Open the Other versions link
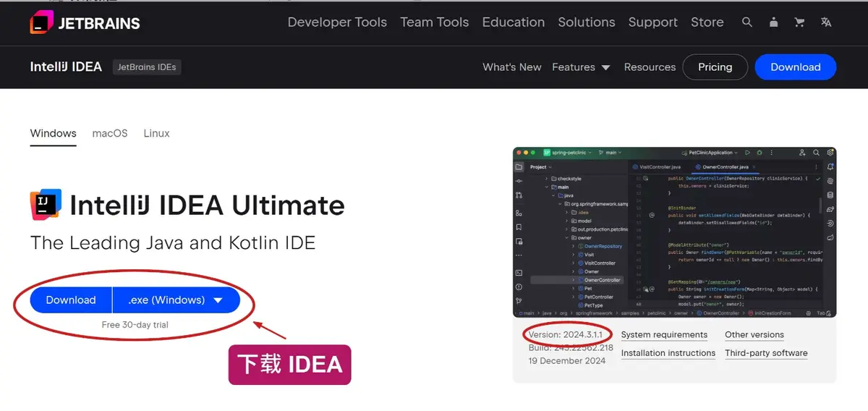This screenshot has width=868, height=411. [x=754, y=334]
